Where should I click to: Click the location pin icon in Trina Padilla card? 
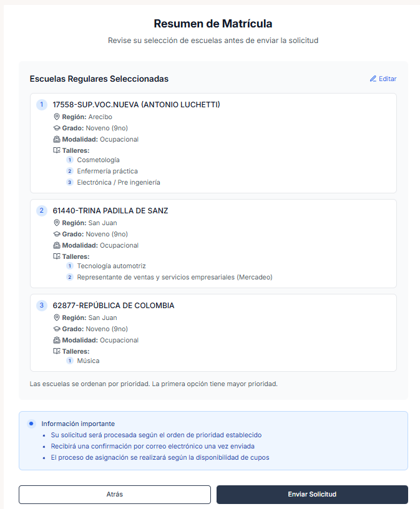coord(57,223)
